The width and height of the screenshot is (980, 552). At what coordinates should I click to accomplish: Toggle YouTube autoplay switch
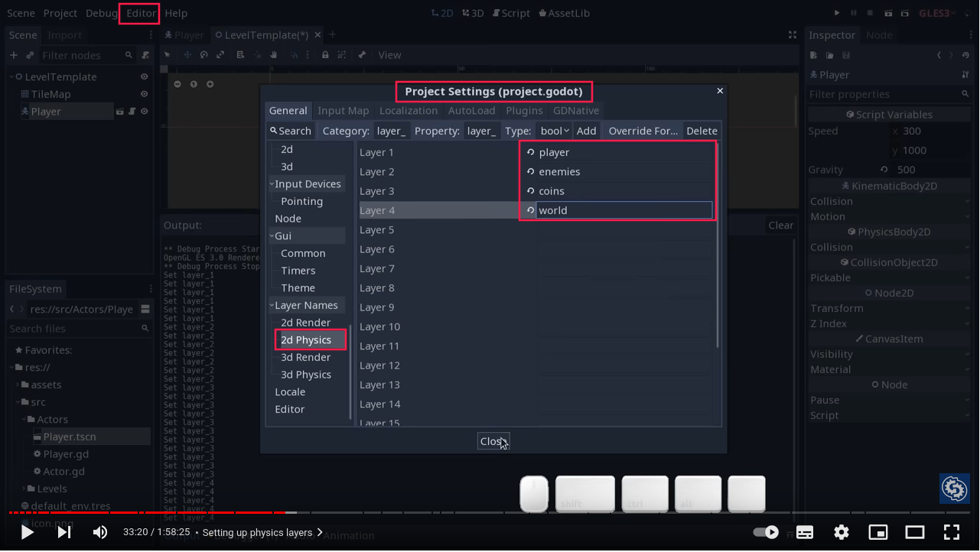[766, 532]
